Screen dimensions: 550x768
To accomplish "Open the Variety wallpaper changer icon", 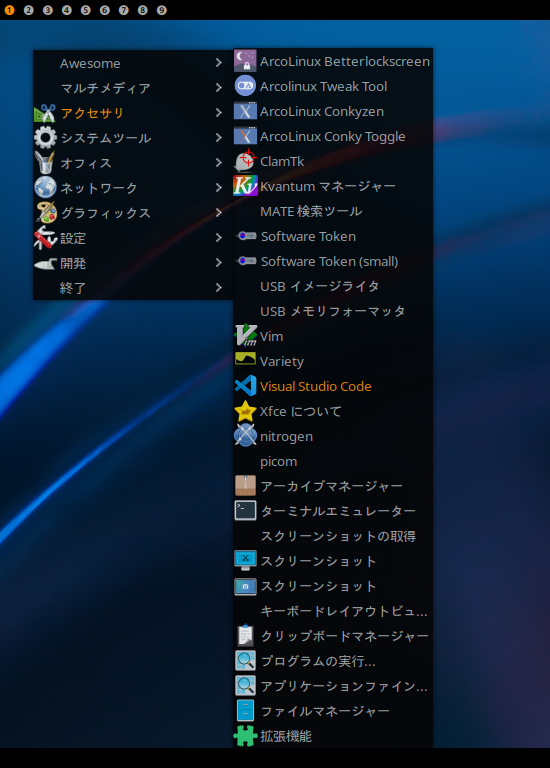I will coord(245,360).
